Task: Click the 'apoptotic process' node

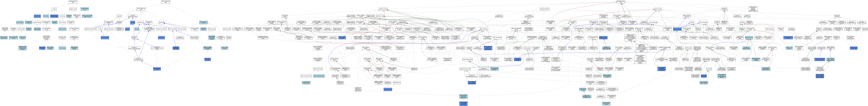Action: pos(749,38)
